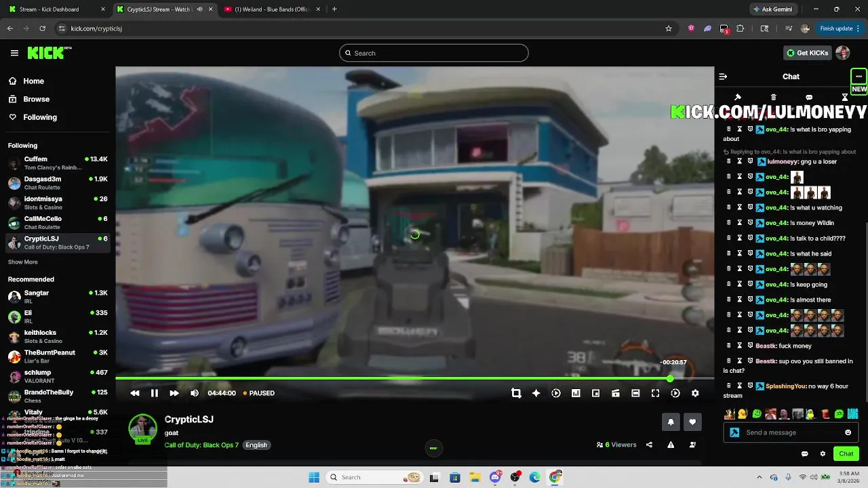Click the crop/clip icon in player controls
868x488 pixels.
pos(516,393)
